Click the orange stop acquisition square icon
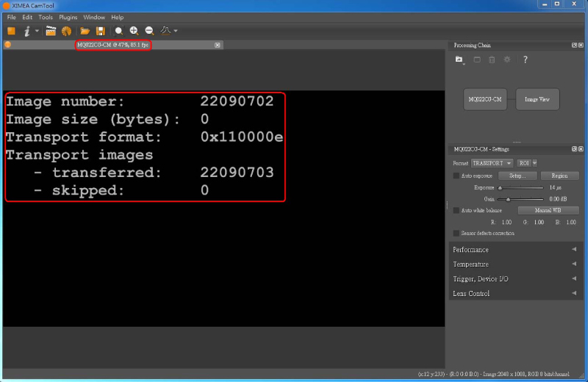Viewport: 588px width, 382px height. pyautogui.click(x=11, y=31)
